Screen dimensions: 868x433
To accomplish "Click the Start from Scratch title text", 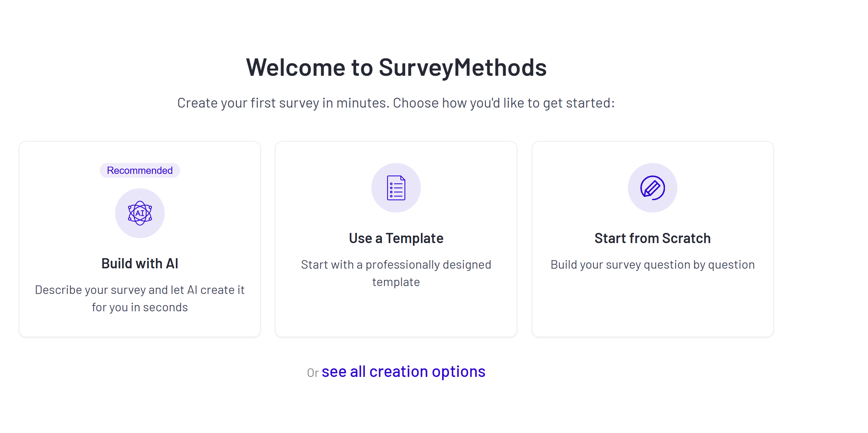I will [652, 238].
